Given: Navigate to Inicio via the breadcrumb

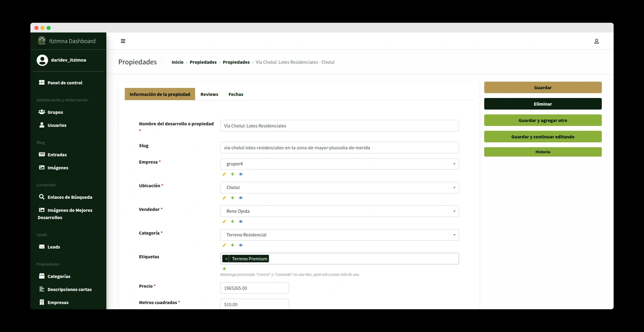Looking at the screenshot, I should click(x=177, y=62).
